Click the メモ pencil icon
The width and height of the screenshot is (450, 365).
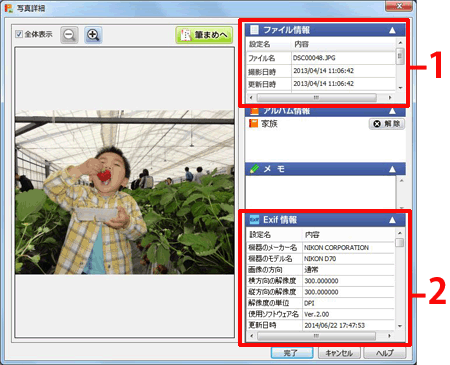[254, 169]
